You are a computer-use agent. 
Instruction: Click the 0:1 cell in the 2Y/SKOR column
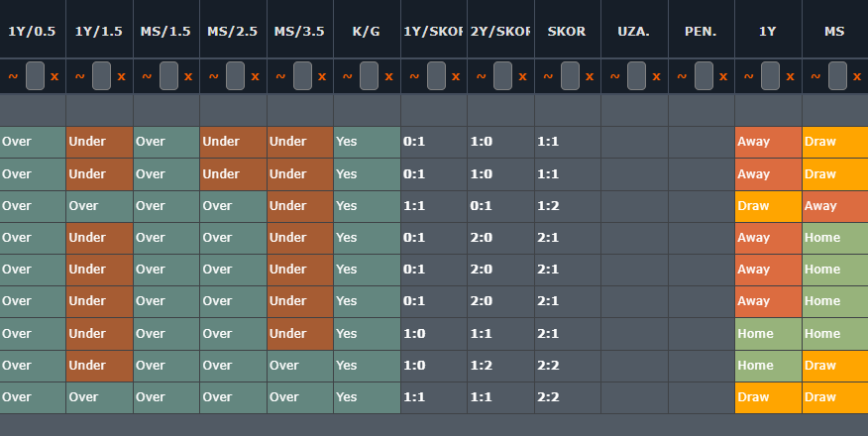(x=500, y=206)
